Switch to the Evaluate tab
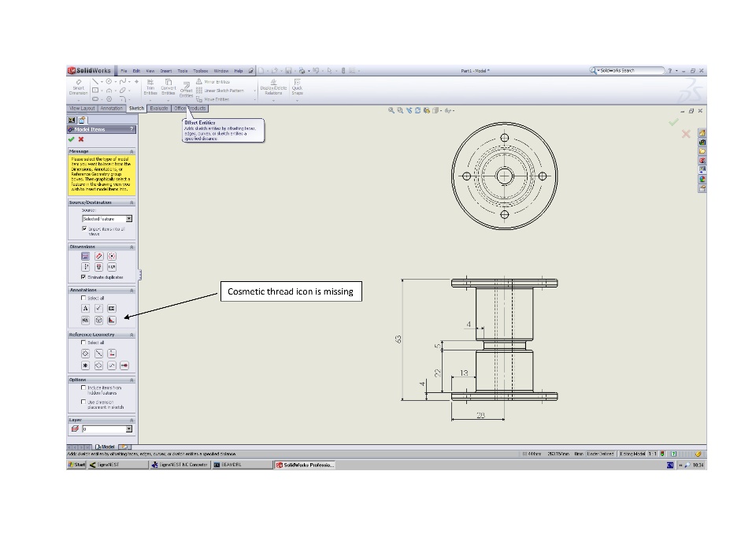This screenshot has width=756, height=534. [158, 109]
